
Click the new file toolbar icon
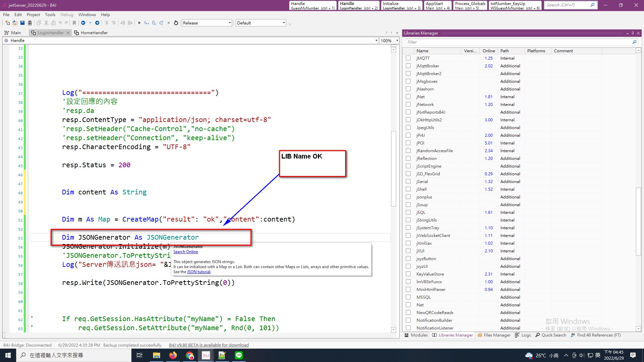(8, 23)
